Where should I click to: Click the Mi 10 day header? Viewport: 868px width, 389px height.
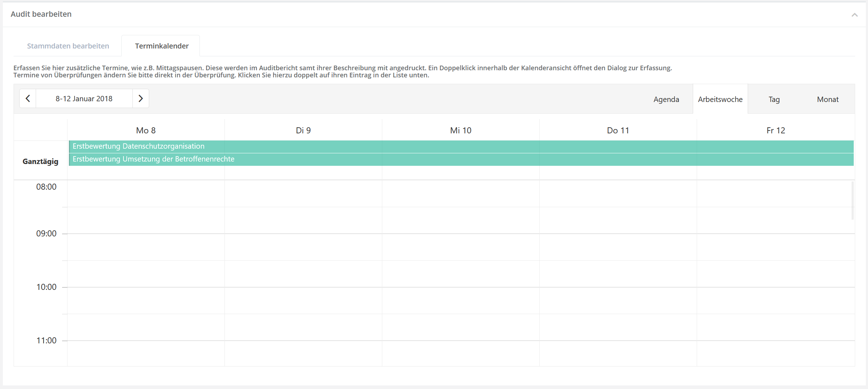[461, 130]
